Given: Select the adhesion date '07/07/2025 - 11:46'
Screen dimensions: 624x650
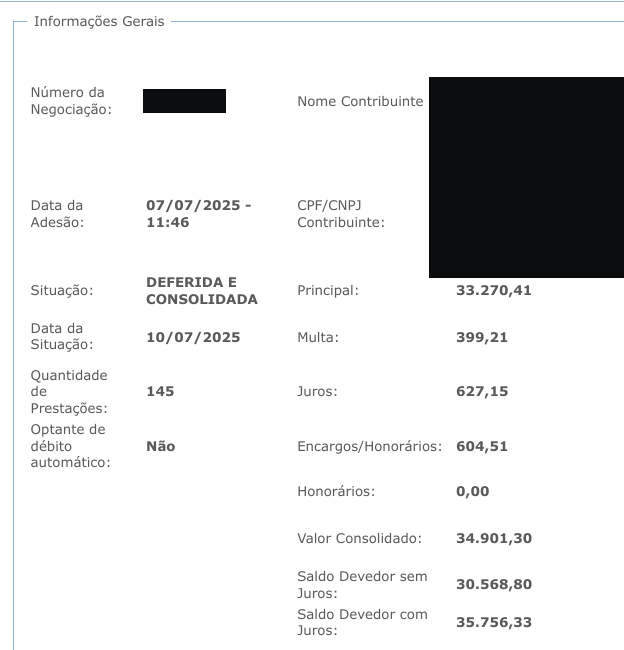Looking at the screenshot, I should [x=199, y=214].
